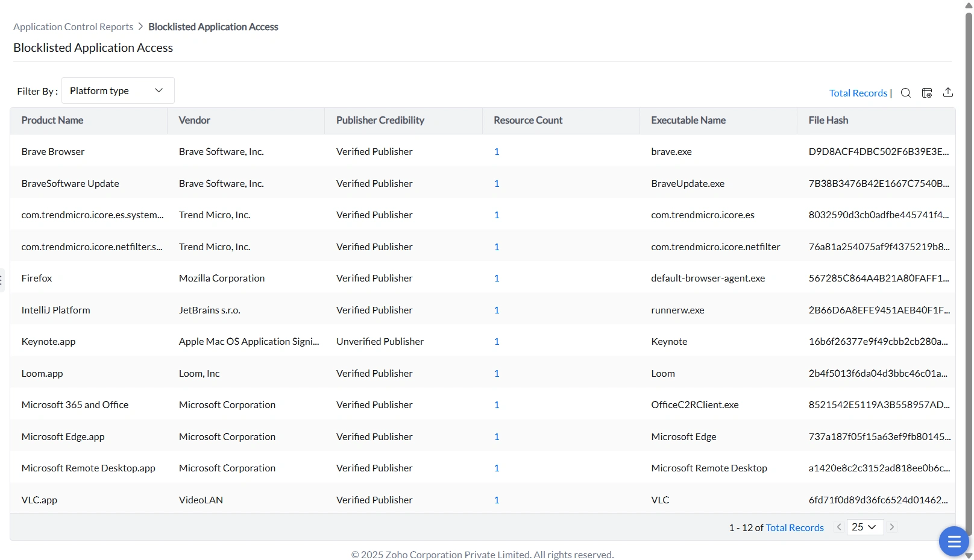Select the BraveSoftware Update product name

[70, 183]
